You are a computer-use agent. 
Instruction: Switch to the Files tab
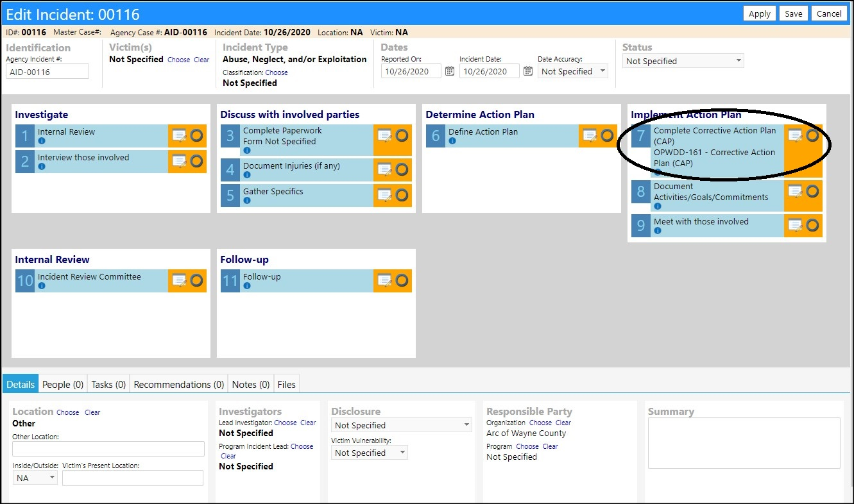point(287,384)
